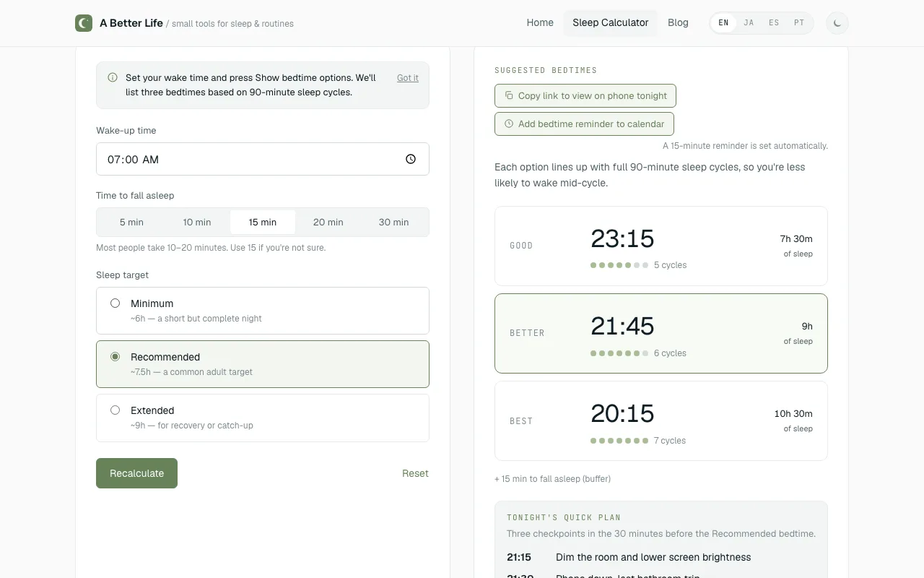Click the Wake-up time input field

point(263,159)
